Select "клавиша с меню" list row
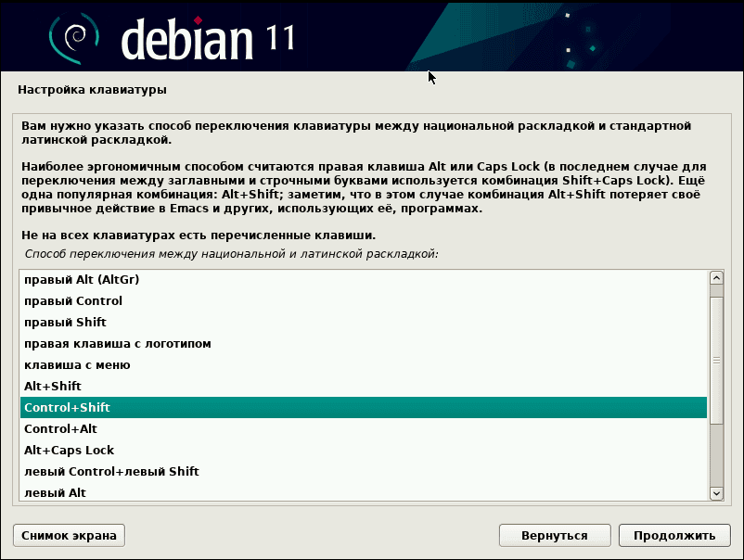 364,365
